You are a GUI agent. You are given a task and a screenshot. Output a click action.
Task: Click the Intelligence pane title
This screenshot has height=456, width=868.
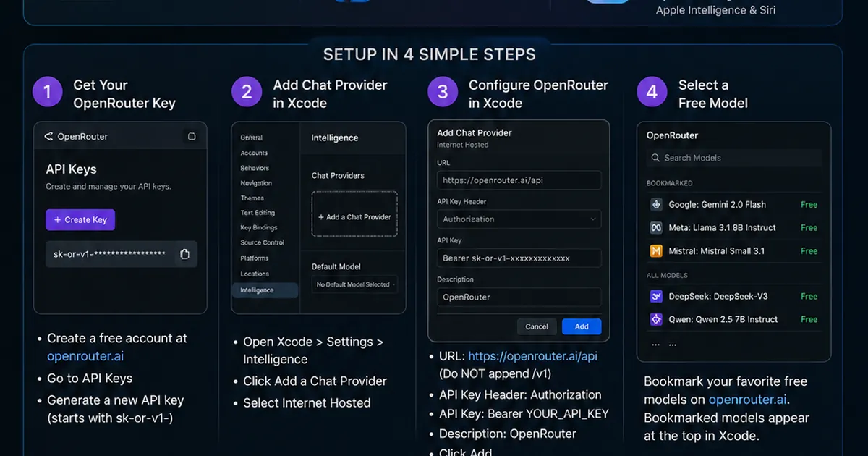(x=334, y=138)
